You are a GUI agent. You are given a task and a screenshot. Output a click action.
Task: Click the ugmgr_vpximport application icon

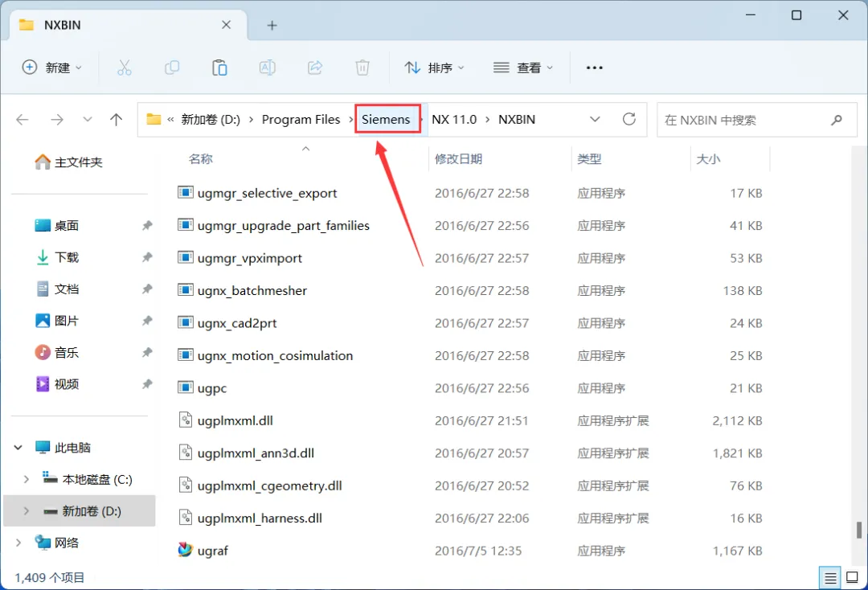click(185, 258)
